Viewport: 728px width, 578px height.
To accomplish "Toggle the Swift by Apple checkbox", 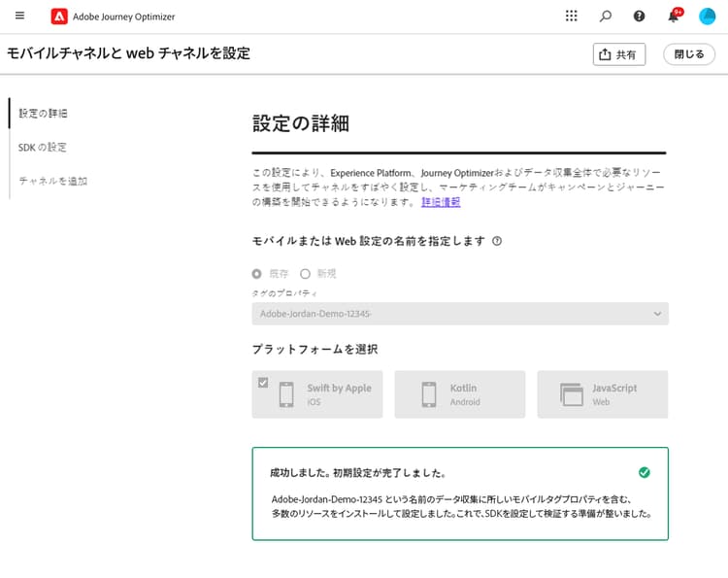I will pos(263,383).
